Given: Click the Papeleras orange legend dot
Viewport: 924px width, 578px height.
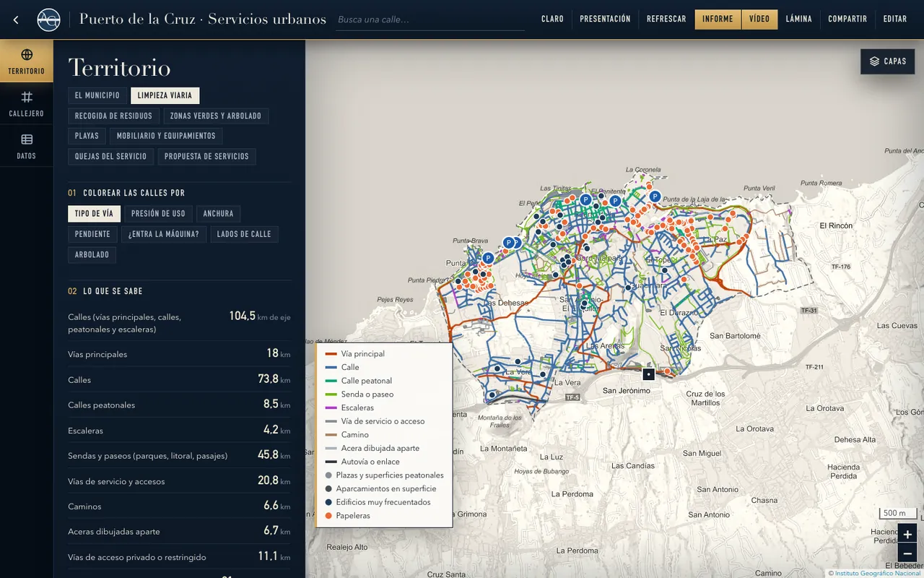Looking at the screenshot, I should (329, 516).
